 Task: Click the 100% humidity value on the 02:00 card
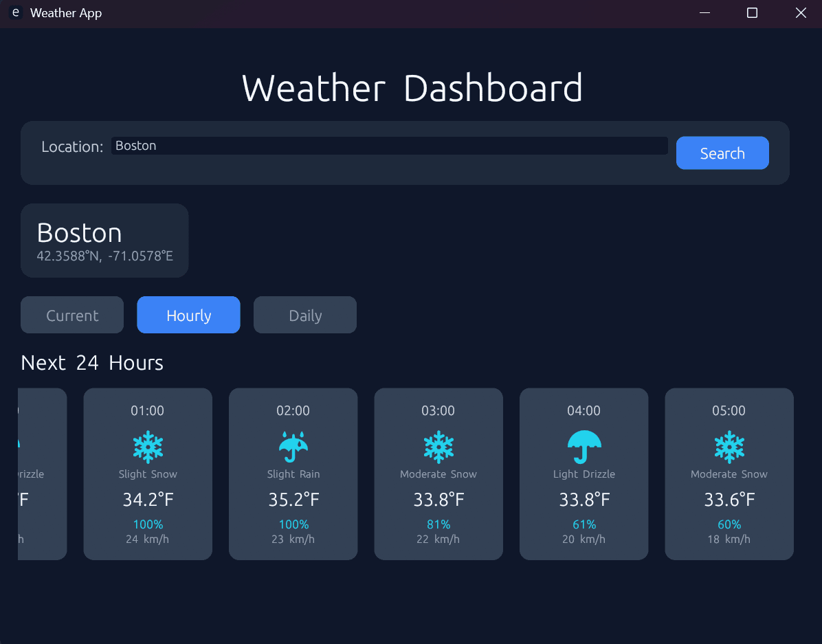click(x=293, y=524)
